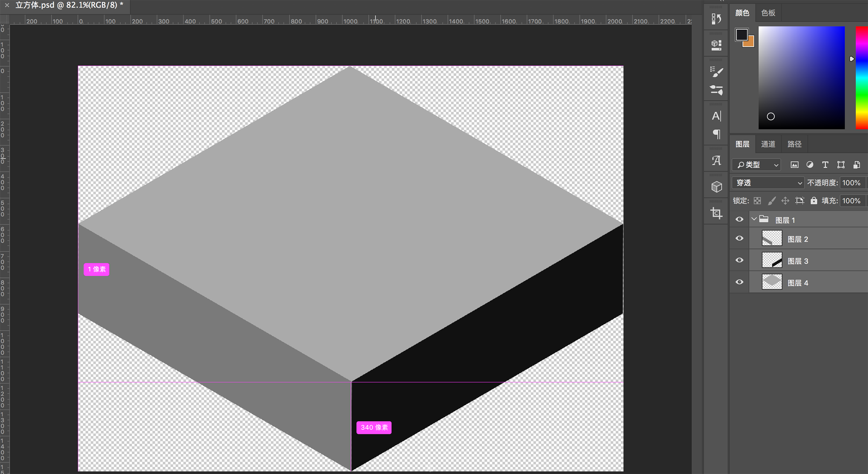Image resolution: width=868 pixels, height=474 pixels.
Task: Open the Brush Settings panel icon
Action: pyautogui.click(x=716, y=72)
